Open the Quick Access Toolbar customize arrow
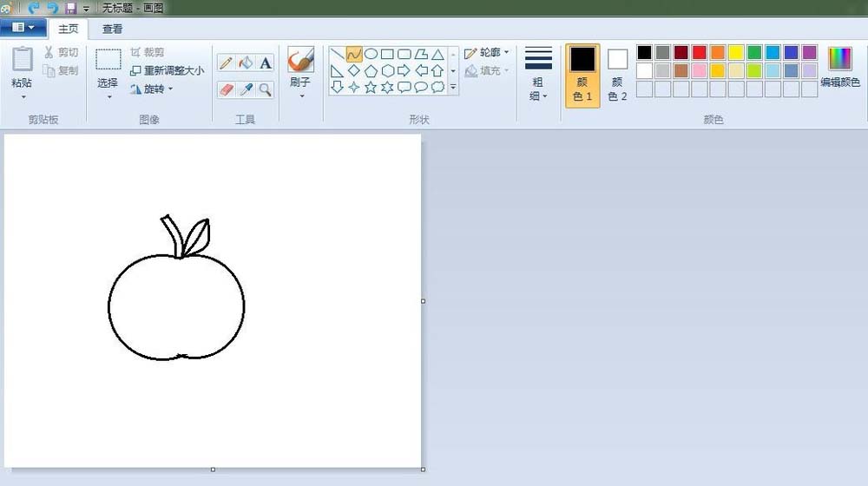Viewport: 868px width, 486px height. [x=86, y=9]
